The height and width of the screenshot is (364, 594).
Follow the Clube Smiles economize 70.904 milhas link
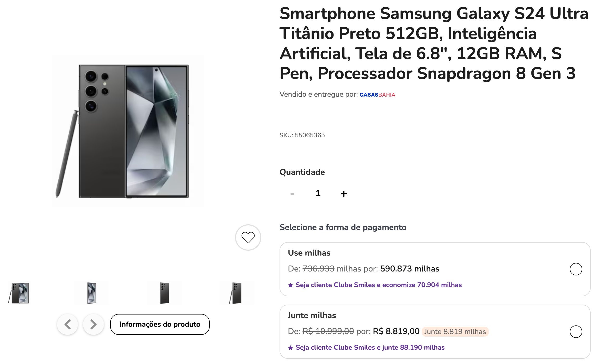coord(379,285)
